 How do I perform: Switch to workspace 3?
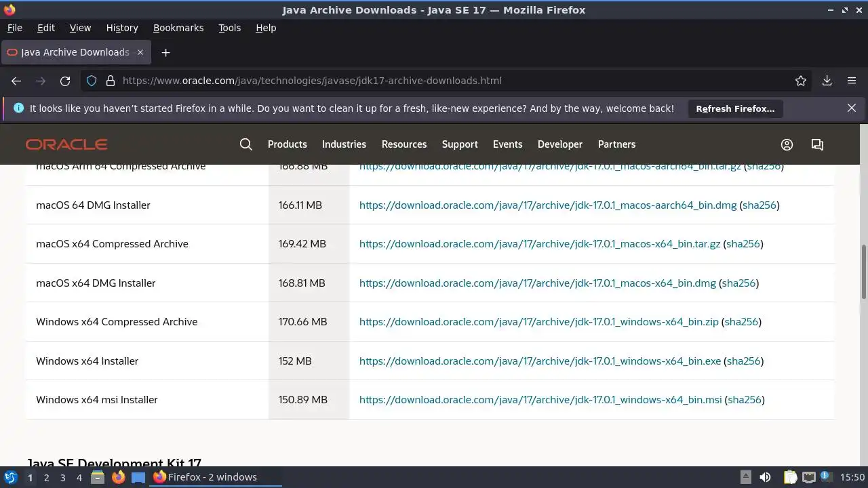click(62, 477)
